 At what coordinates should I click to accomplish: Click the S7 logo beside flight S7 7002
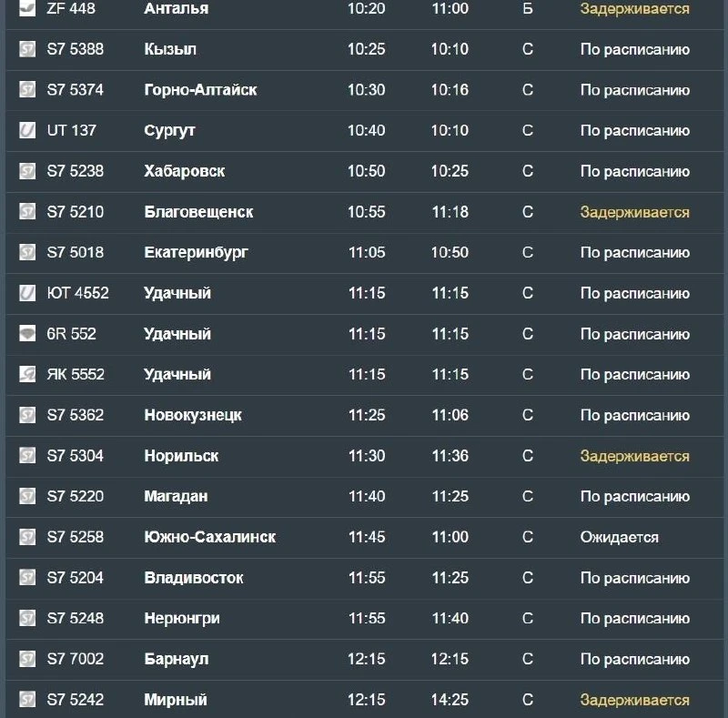click(27, 659)
